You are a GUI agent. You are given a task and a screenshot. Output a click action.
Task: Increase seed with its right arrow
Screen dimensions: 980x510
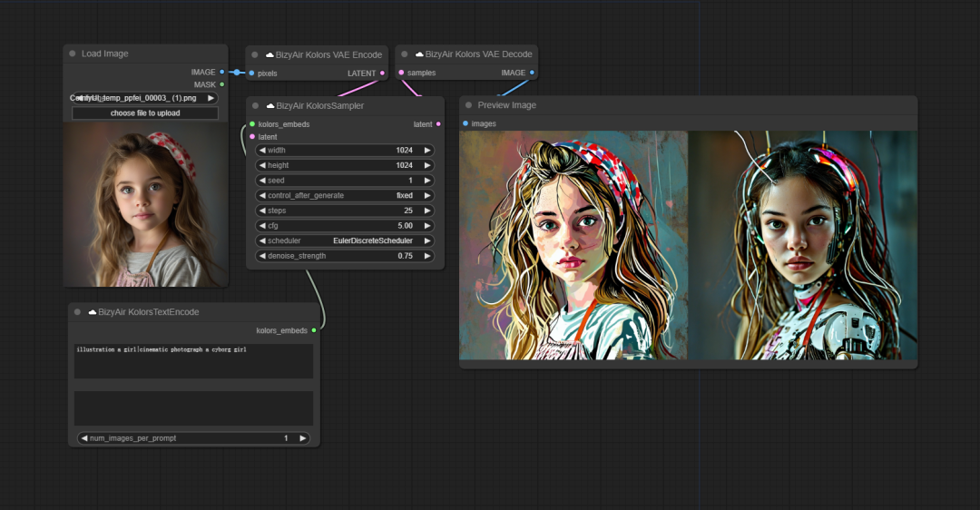tap(427, 180)
